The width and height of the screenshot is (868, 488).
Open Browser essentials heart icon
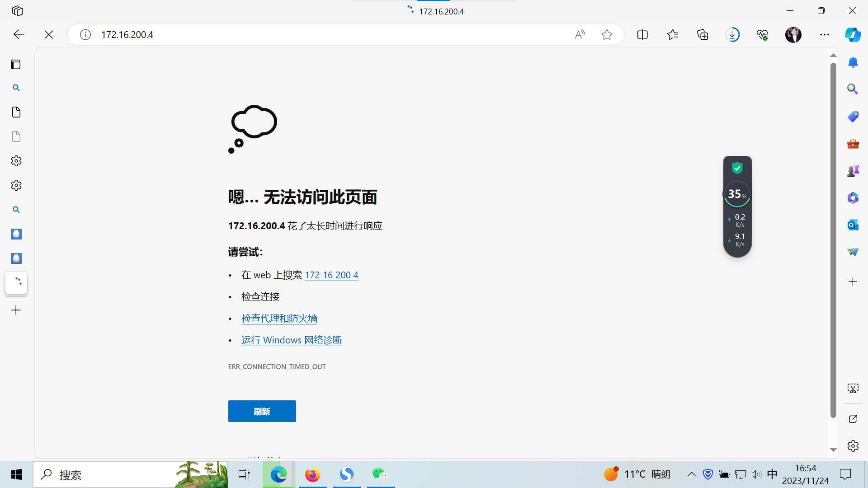(762, 34)
